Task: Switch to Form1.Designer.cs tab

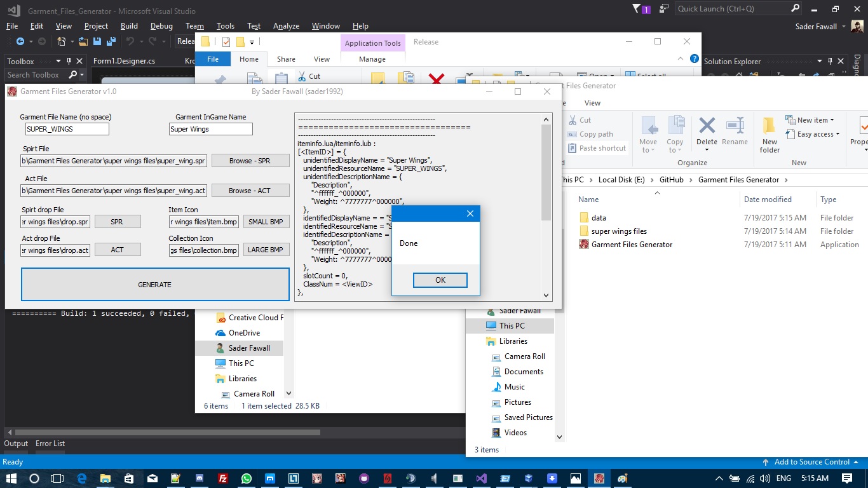Action: [125, 61]
